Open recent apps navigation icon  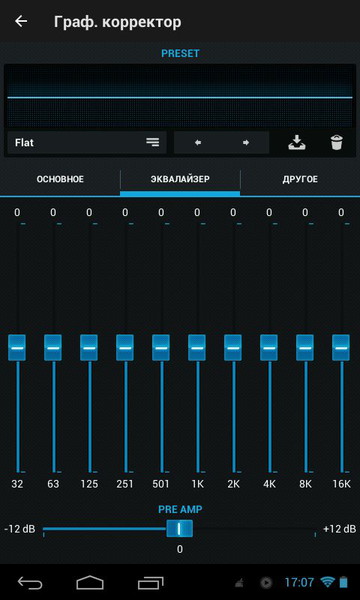(150, 583)
